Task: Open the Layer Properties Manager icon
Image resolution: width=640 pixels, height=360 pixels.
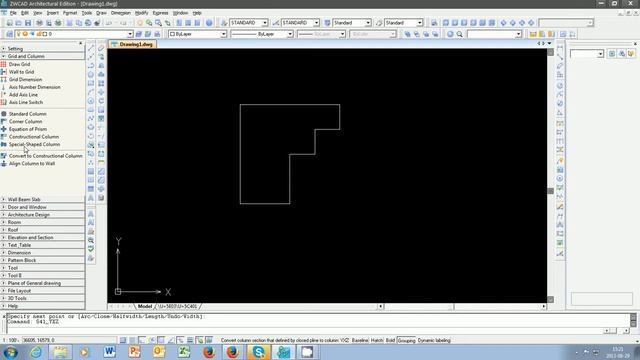Action: point(9,34)
